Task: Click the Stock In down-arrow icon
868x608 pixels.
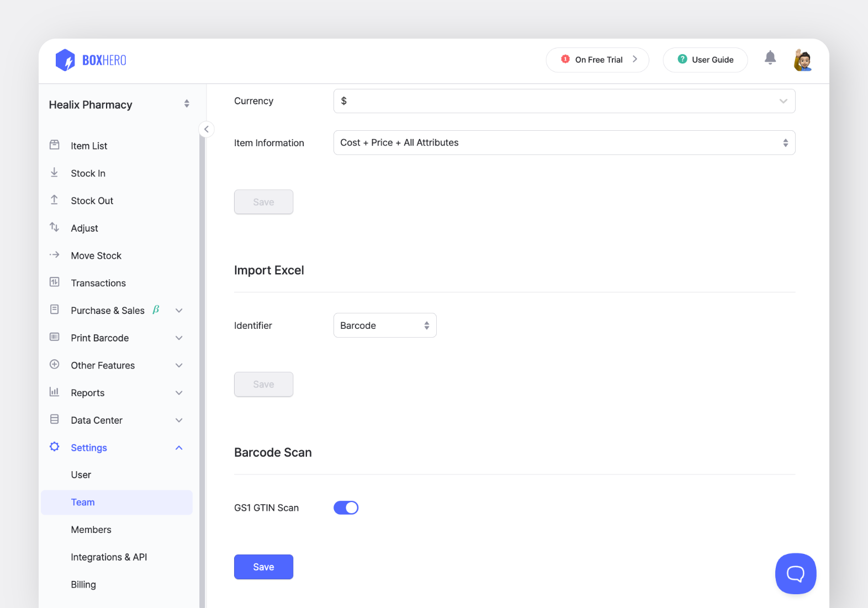Action: [55, 173]
